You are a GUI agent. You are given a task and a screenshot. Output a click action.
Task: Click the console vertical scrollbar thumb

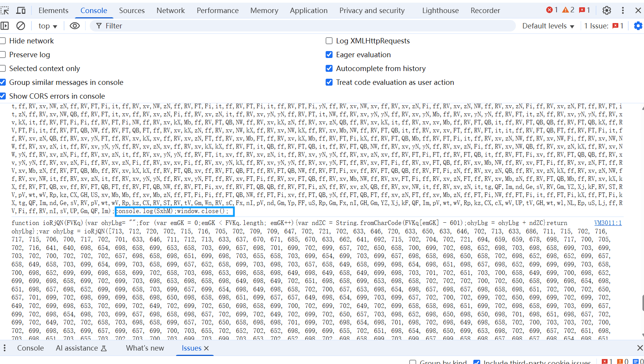point(643,303)
